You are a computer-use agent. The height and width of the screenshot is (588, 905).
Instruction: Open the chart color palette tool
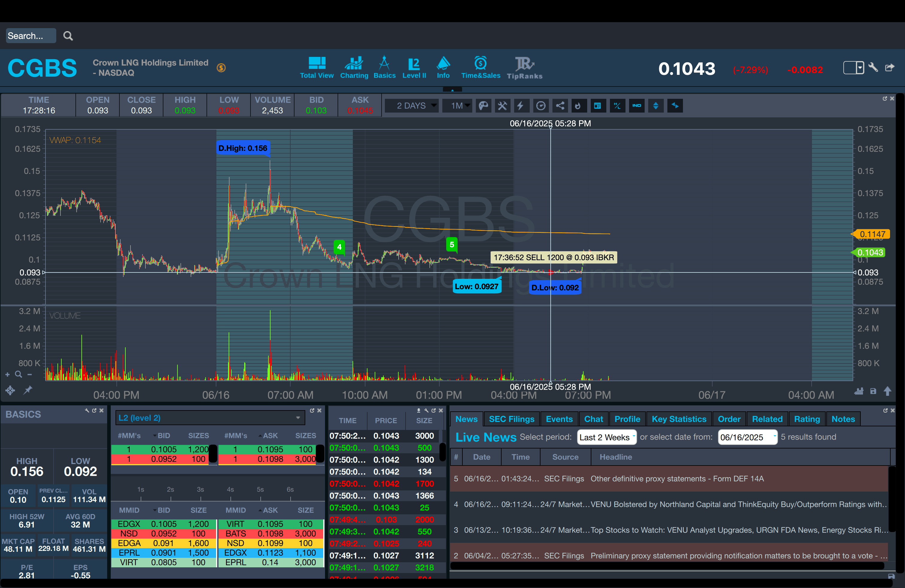483,106
